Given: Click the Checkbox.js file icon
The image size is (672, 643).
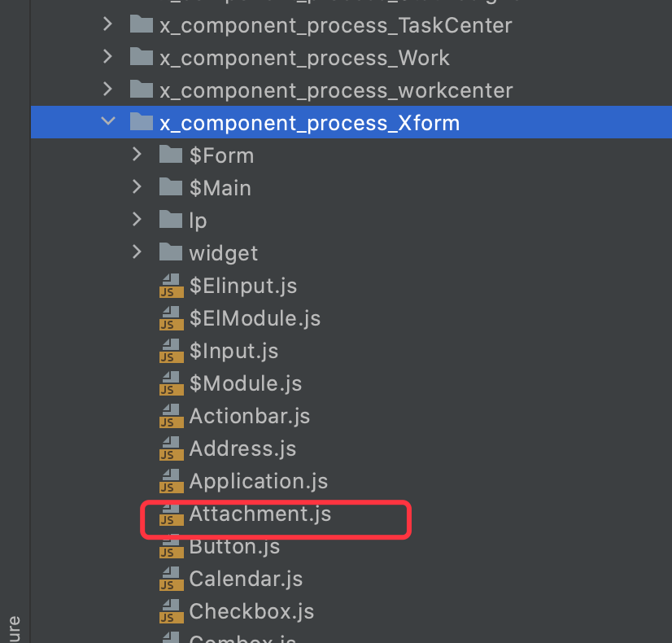Looking at the screenshot, I should 169,613.
